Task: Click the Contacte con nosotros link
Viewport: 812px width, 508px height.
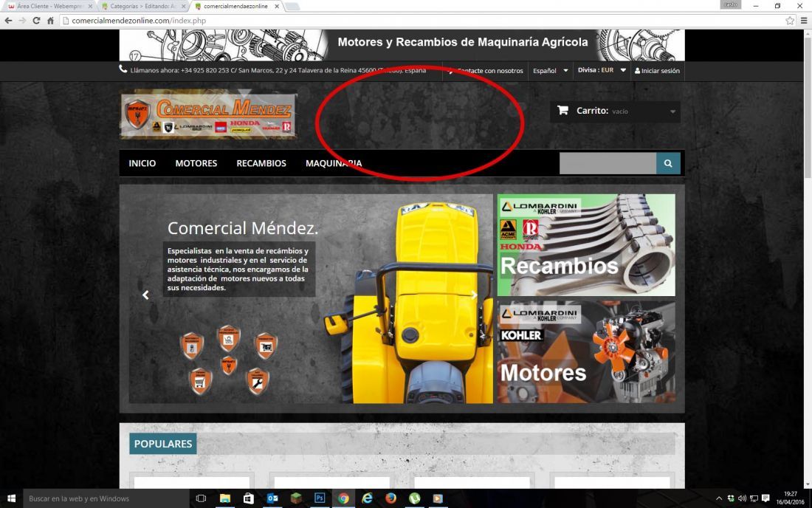Action: tap(486, 70)
